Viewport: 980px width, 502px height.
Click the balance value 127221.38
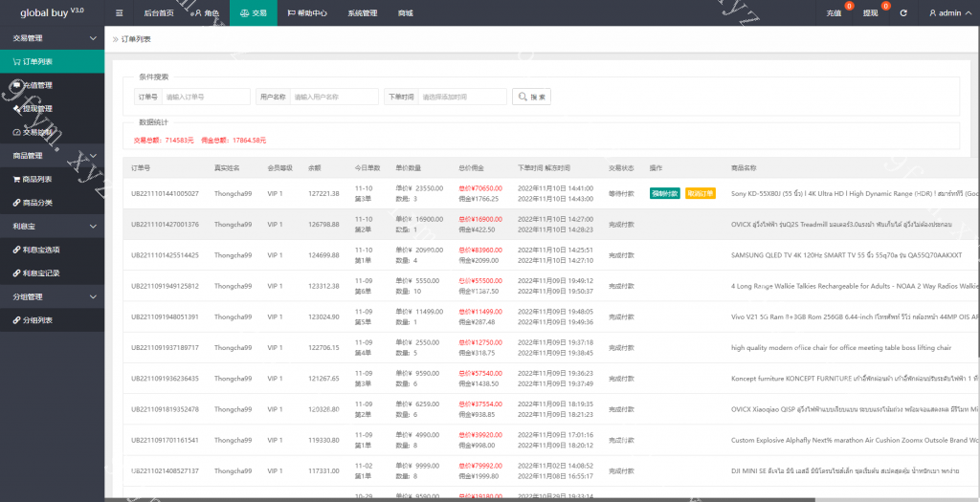coord(323,193)
